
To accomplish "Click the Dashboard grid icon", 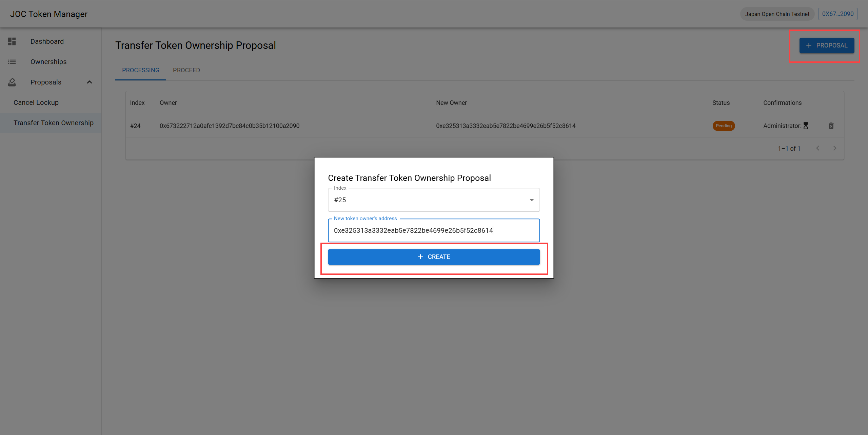I will coord(12,41).
